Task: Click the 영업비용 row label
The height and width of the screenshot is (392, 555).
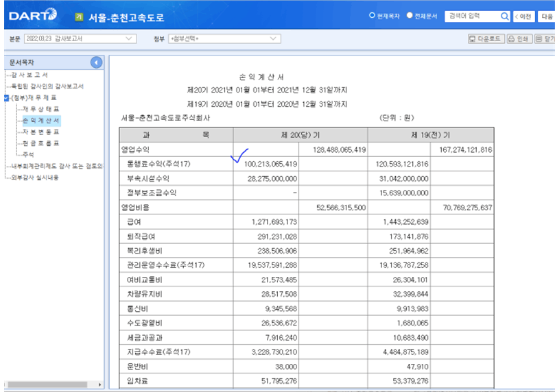Action: pyautogui.click(x=135, y=208)
